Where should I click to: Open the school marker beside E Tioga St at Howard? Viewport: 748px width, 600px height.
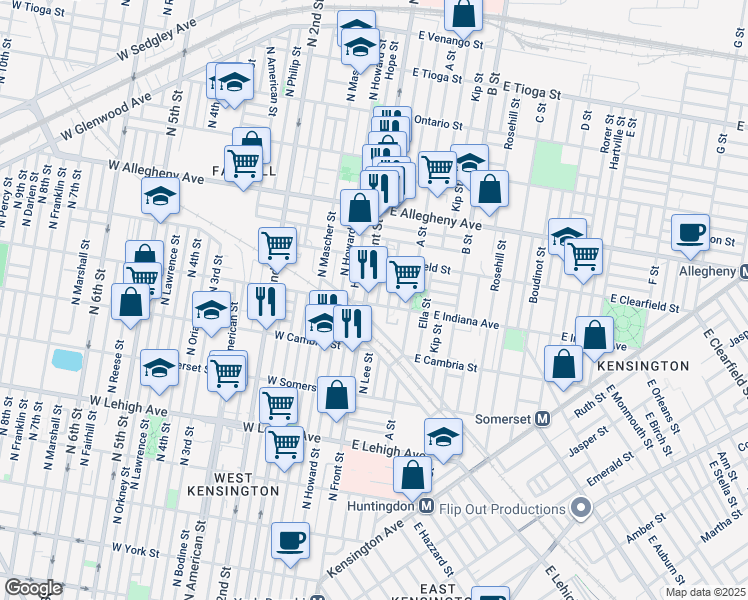pos(361,50)
